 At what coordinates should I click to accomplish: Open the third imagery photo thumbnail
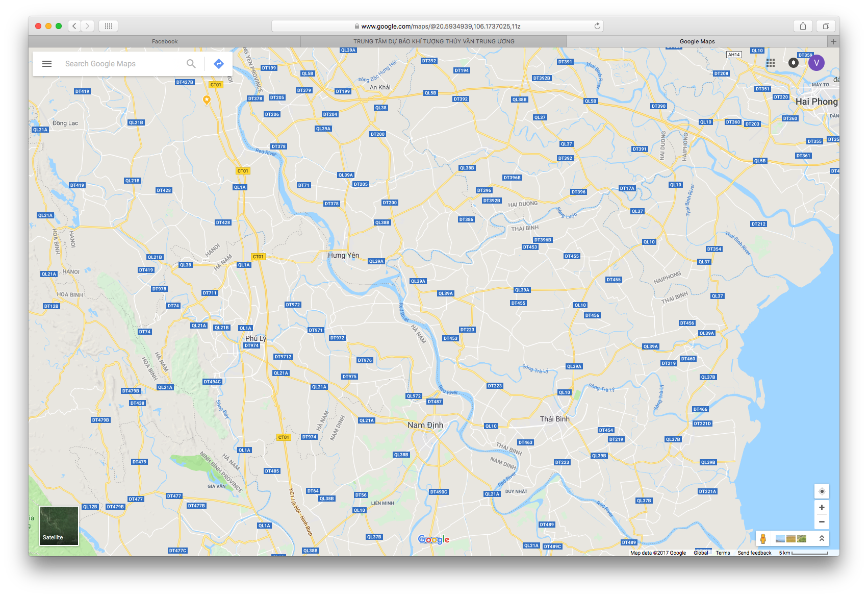(802, 538)
